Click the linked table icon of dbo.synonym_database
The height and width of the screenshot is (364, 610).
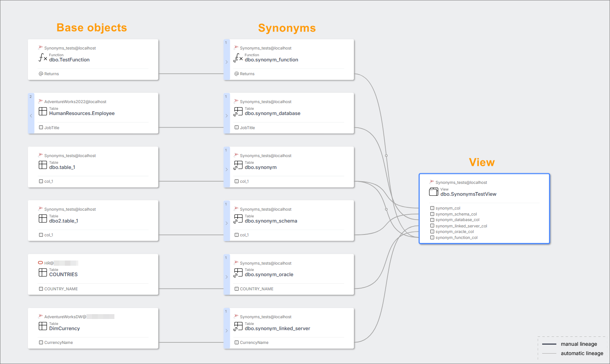pyautogui.click(x=238, y=111)
